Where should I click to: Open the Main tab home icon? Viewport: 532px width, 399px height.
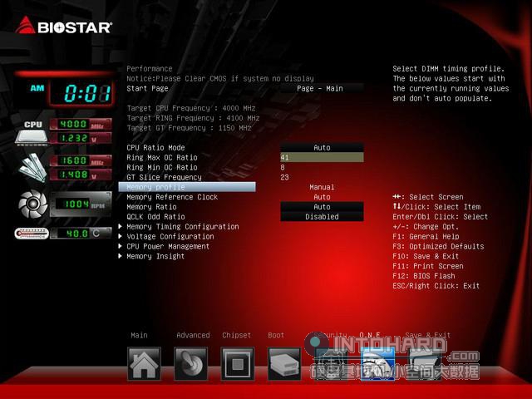144,364
